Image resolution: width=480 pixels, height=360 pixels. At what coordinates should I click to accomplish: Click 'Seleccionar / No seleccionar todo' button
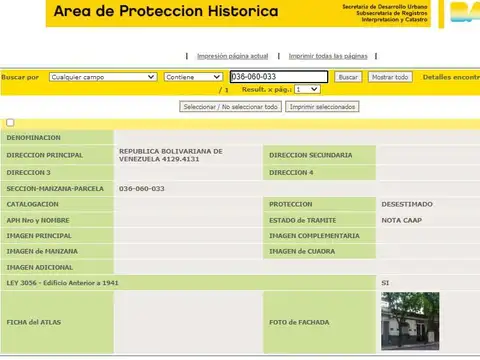(x=230, y=107)
